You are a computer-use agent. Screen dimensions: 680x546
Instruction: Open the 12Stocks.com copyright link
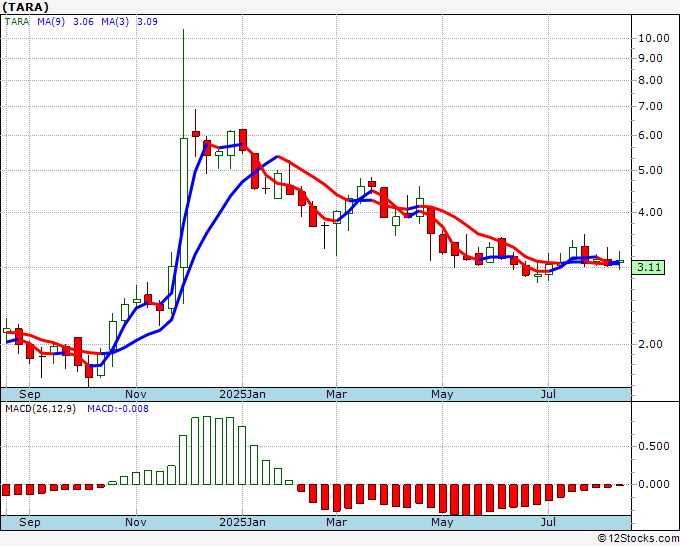pos(638,538)
